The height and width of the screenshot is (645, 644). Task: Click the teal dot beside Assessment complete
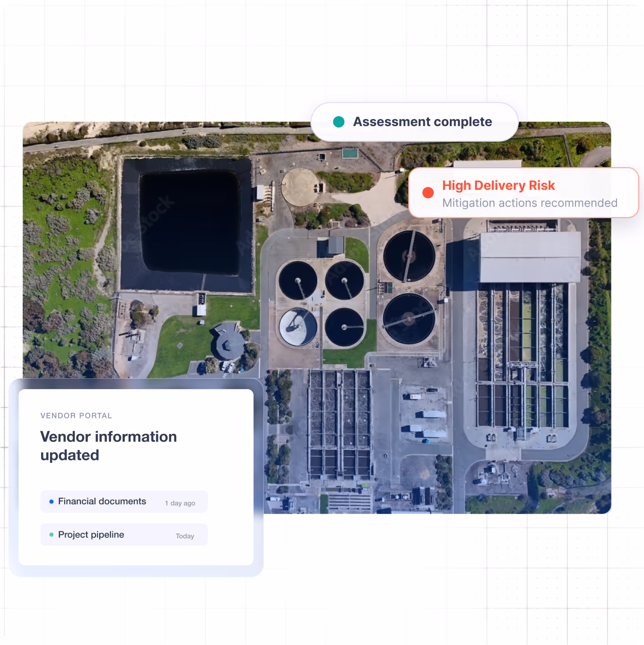[339, 122]
